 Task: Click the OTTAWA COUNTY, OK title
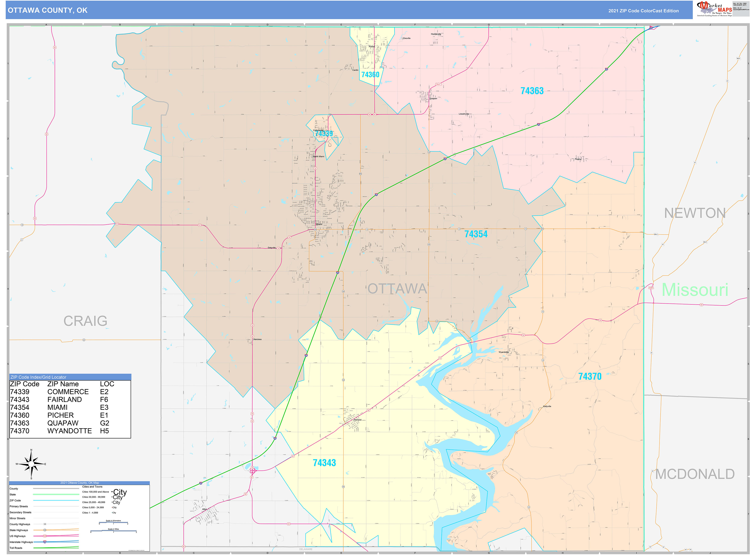click(x=47, y=10)
